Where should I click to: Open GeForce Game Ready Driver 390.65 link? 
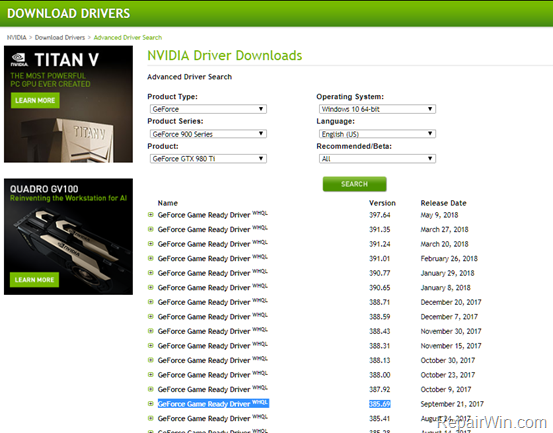pos(212,287)
